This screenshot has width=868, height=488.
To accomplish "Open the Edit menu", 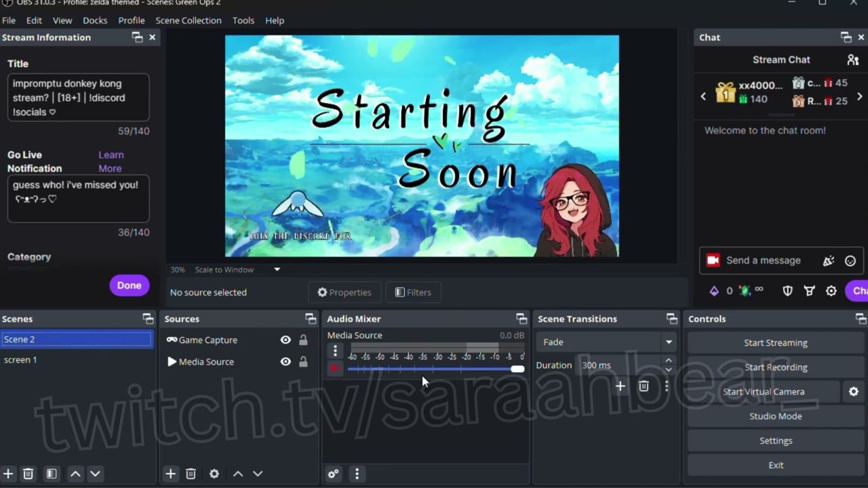I will point(34,20).
